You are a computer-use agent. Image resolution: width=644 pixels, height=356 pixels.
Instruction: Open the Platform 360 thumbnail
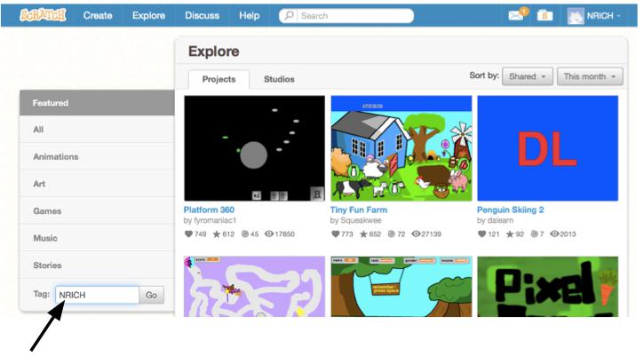pos(254,148)
